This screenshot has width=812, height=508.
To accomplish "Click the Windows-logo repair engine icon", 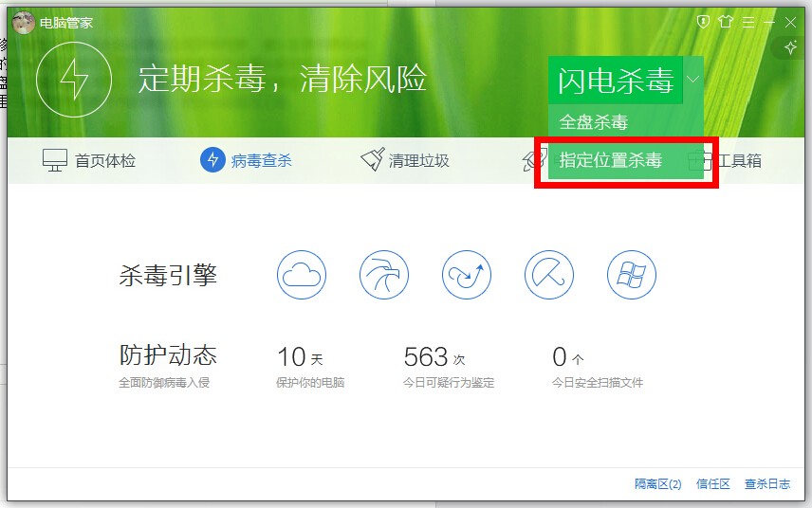I will pos(631,275).
